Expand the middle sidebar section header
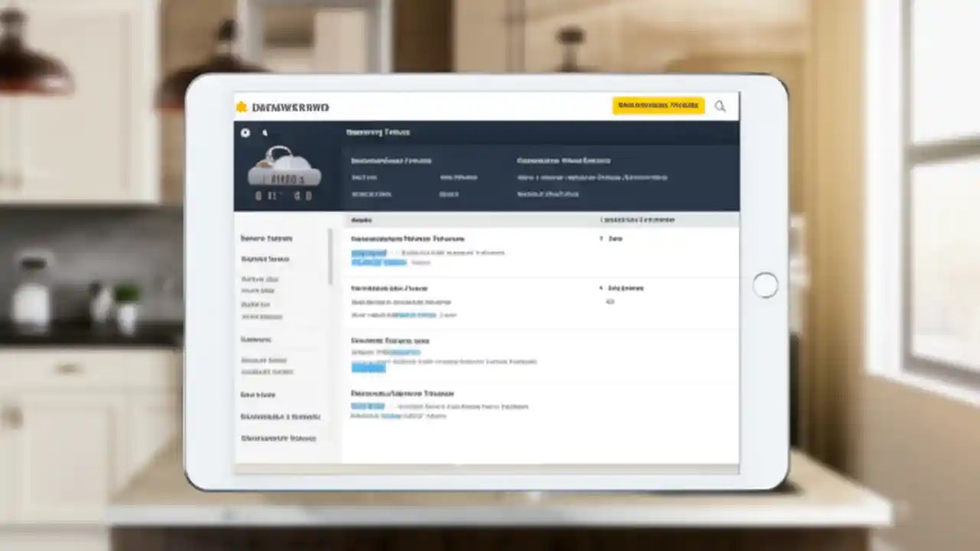Image resolution: width=980 pixels, height=551 pixels. coord(255,338)
